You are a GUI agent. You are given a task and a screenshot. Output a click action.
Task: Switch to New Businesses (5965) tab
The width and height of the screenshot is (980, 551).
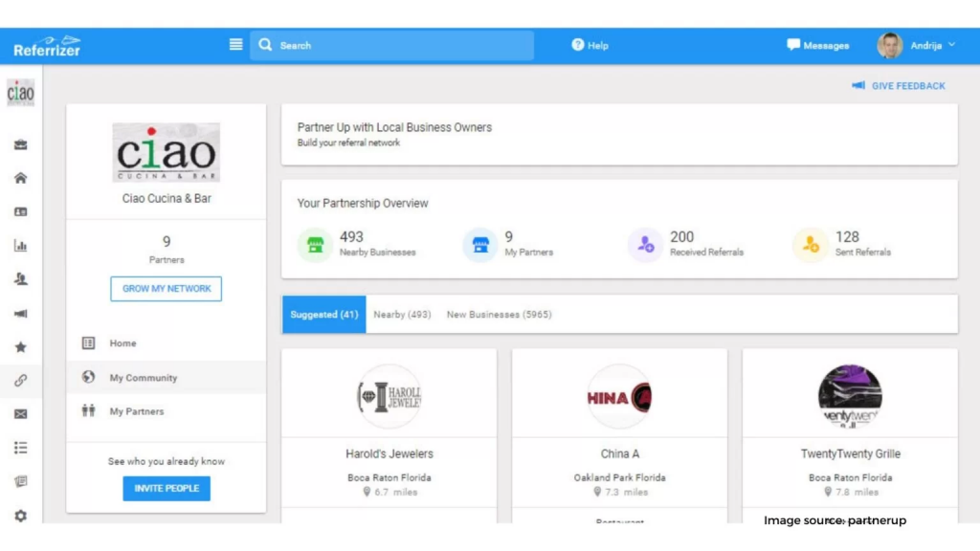point(499,314)
